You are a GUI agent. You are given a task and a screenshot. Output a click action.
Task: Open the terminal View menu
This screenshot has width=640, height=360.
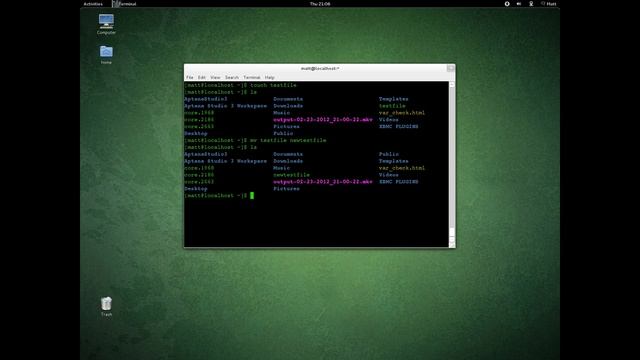[215, 77]
